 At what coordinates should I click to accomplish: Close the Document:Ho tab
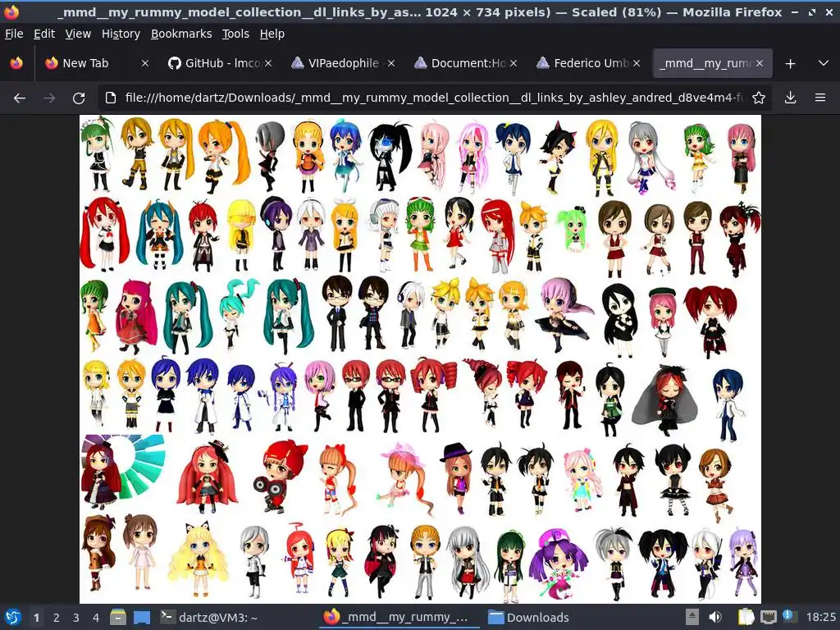[514, 63]
